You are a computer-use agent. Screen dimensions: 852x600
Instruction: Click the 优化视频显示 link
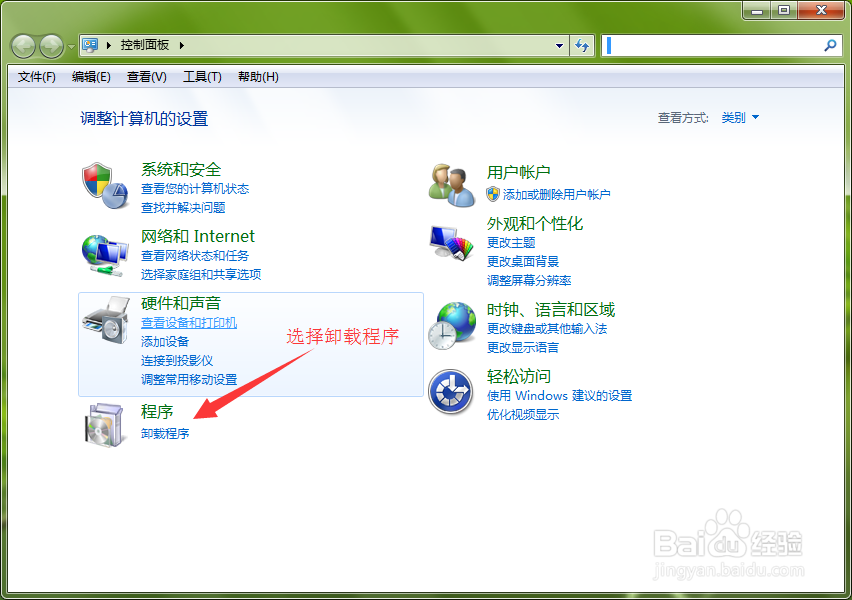[x=523, y=415]
